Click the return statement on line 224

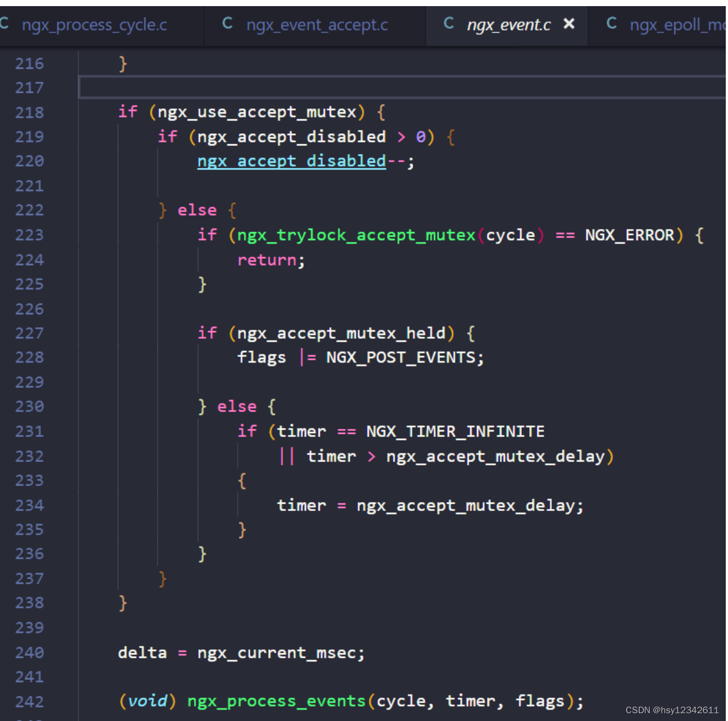point(268,259)
